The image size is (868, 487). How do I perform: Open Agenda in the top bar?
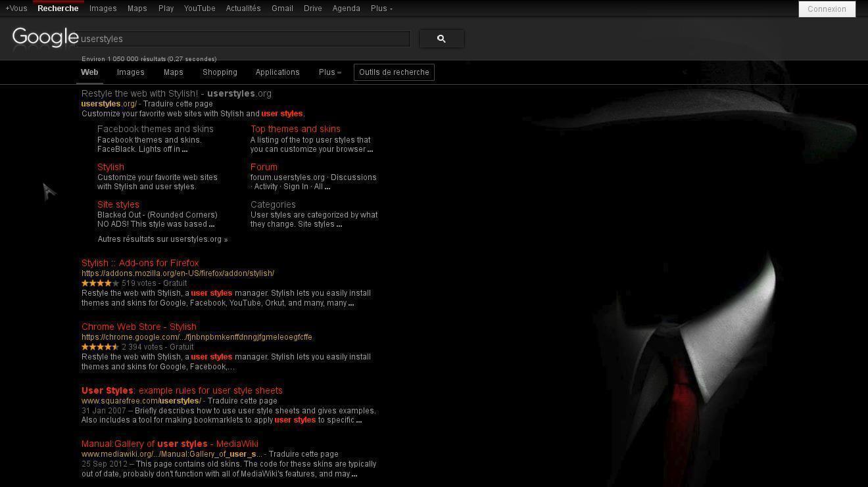[346, 9]
